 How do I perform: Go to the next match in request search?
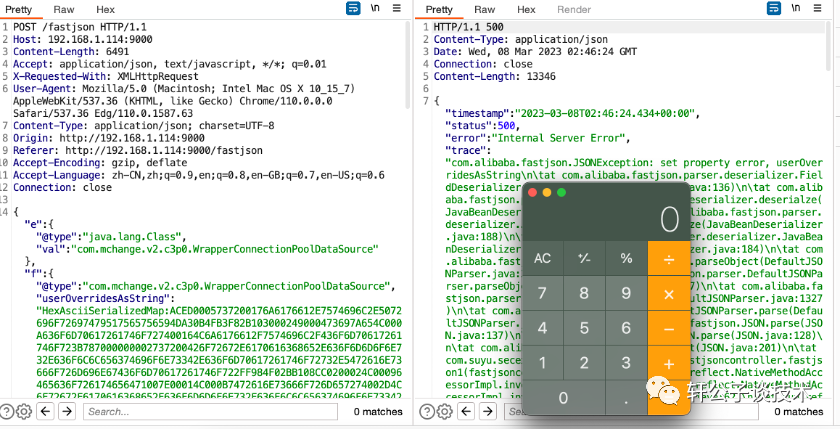(67, 411)
